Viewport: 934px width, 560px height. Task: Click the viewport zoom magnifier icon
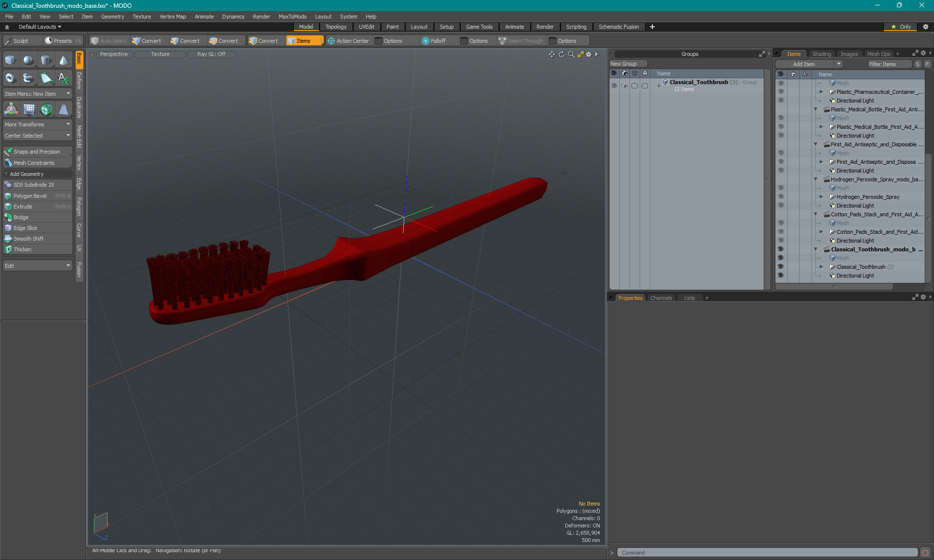pyautogui.click(x=571, y=54)
